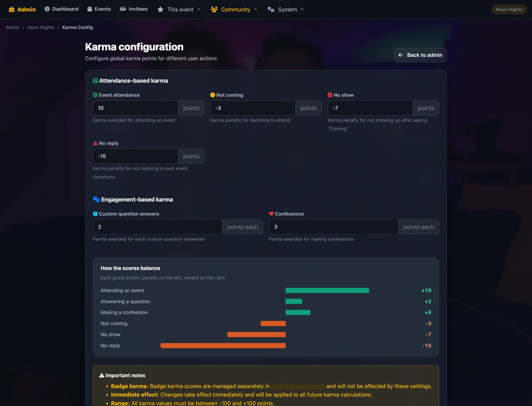Click the Karma Config breadcrumb text
The height and width of the screenshot is (406, 532).
pyautogui.click(x=77, y=27)
